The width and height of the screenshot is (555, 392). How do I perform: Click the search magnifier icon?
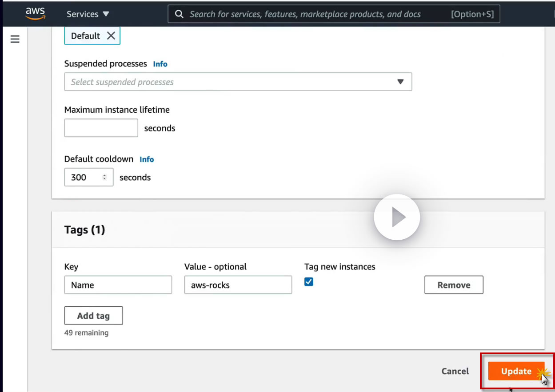click(179, 14)
